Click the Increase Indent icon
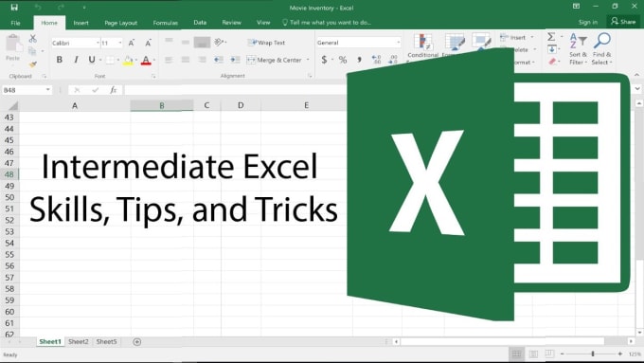 tap(235, 60)
